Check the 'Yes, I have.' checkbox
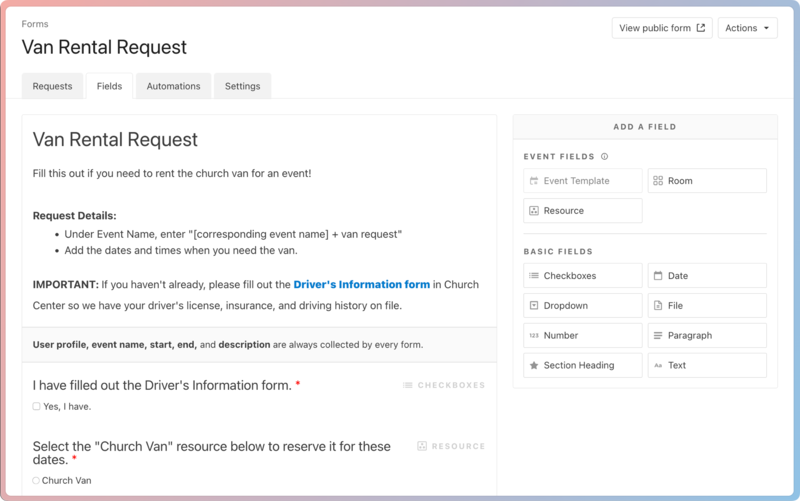Viewport: 800px width, 501px height. (36, 406)
